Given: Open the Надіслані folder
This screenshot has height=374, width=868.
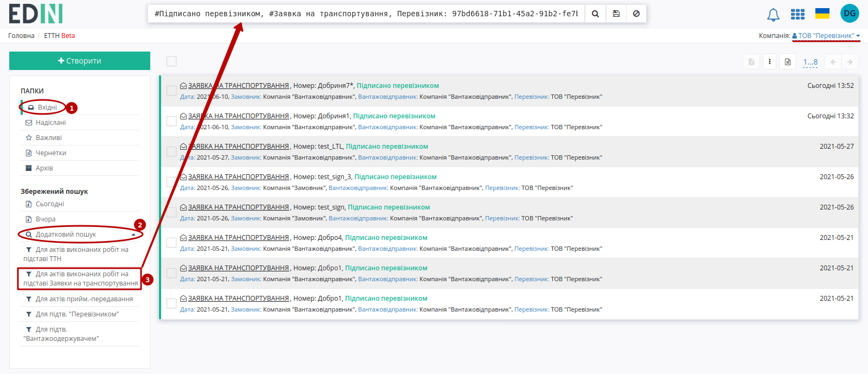Looking at the screenshot, I should (80, 123).
